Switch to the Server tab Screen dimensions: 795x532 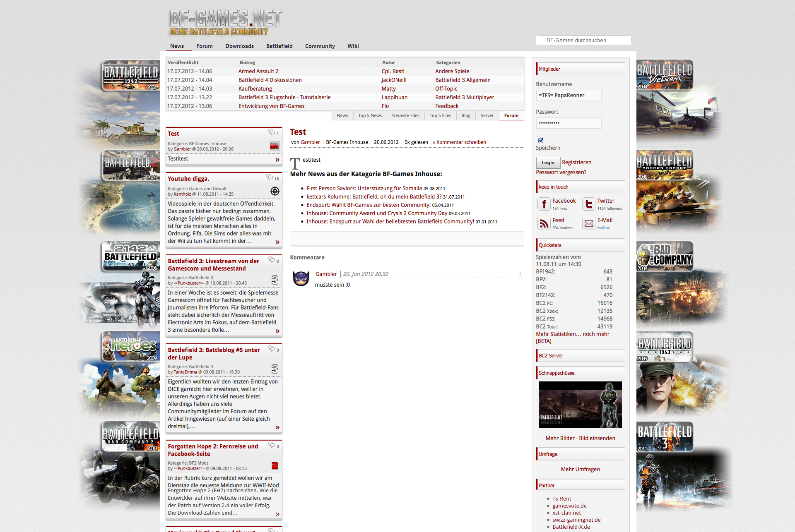(x=487, y=115)
